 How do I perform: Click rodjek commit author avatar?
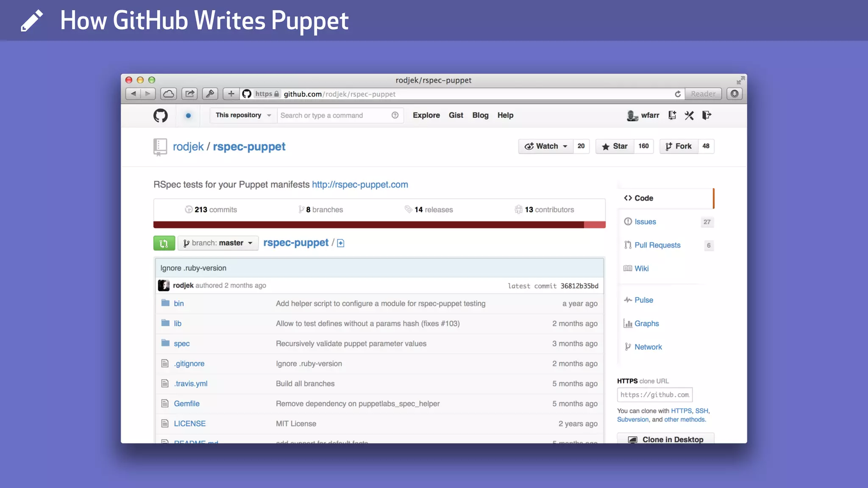(164, 286)
